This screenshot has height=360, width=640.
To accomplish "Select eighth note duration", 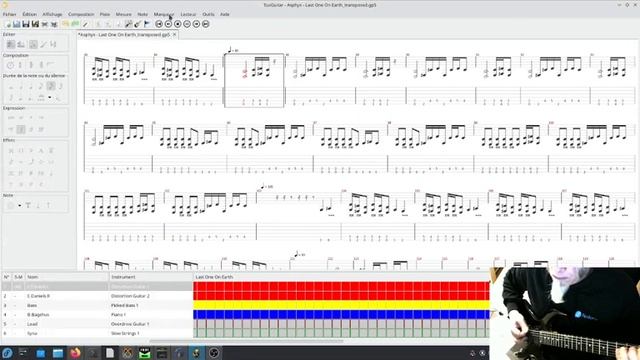I will (x=40, y=86).
